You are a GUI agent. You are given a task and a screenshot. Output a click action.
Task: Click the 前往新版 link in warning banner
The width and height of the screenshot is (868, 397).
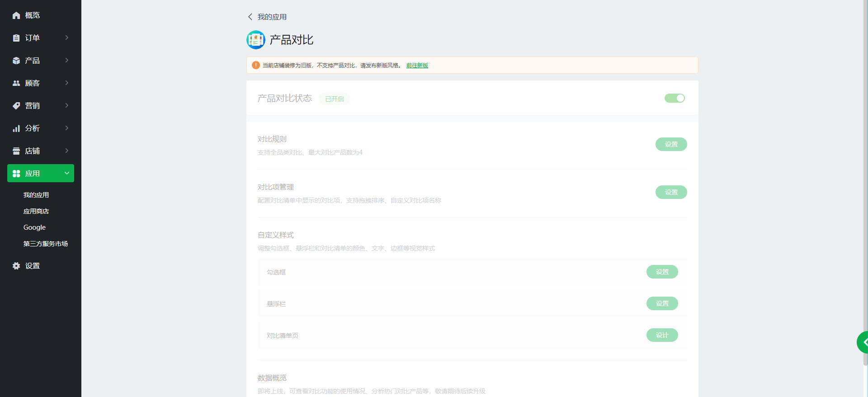click(417, 66)
